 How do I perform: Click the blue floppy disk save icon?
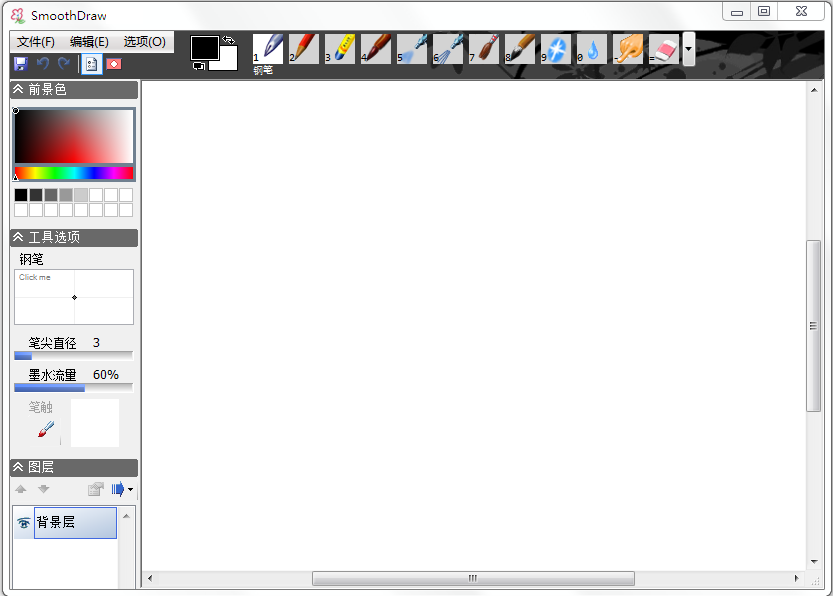pos(21,64)
